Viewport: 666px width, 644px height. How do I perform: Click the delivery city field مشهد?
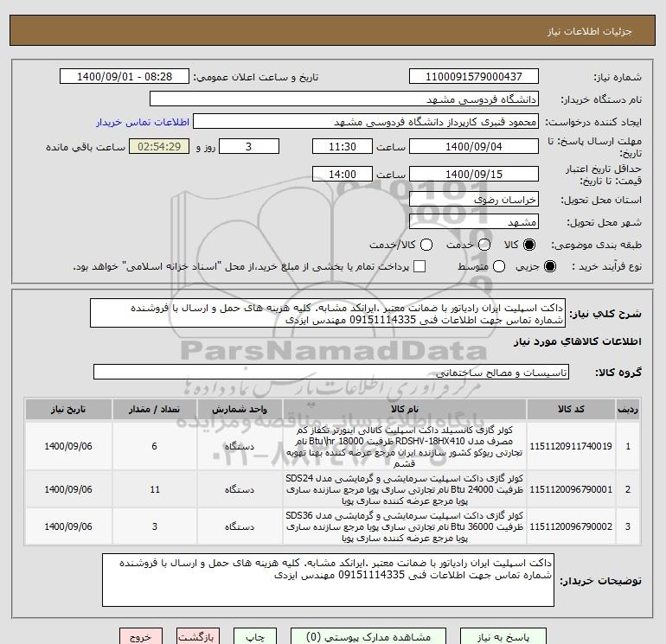474,221
